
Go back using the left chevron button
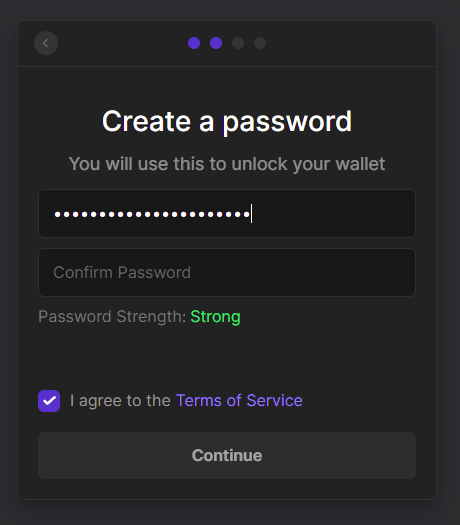46,43
